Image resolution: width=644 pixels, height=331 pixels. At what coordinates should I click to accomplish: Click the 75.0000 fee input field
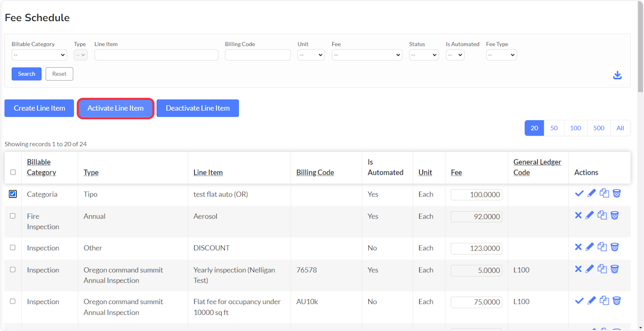(477, 302)
